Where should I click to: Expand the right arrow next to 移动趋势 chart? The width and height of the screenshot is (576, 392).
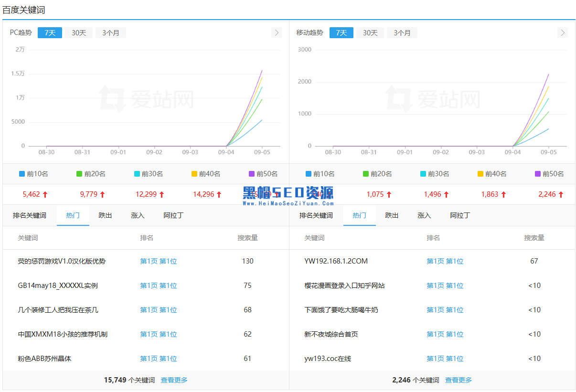click(x=563, y=32)
